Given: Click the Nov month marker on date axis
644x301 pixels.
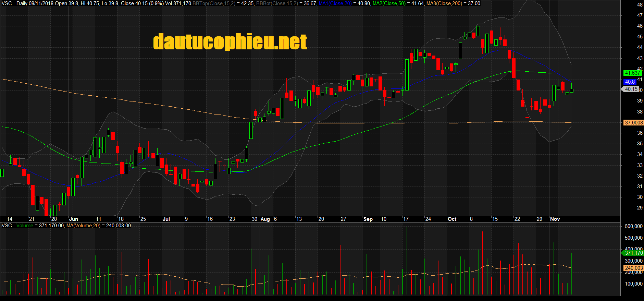Looking at the screenshot, I should point(555,219).
